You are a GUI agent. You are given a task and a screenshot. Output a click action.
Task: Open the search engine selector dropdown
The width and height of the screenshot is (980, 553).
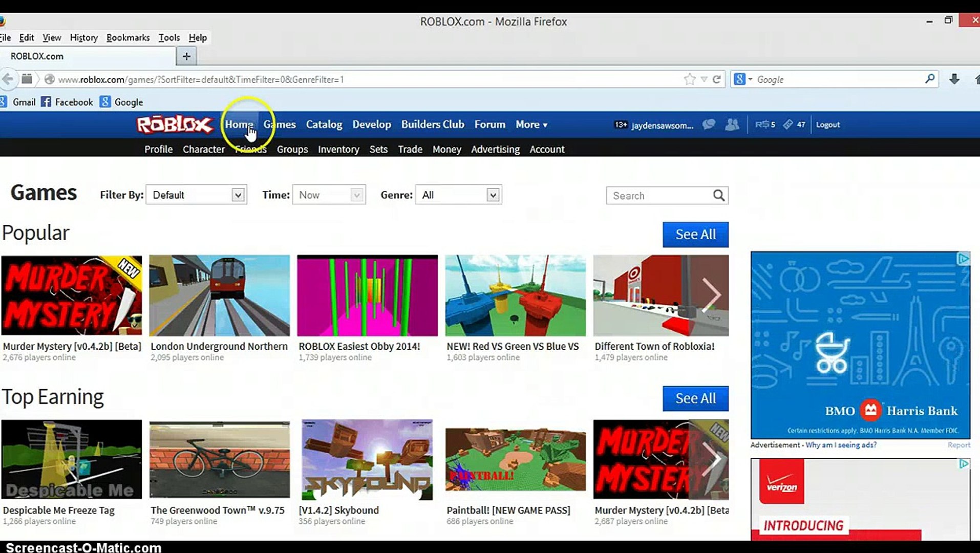pyautogui.click(x=743, y=79)
